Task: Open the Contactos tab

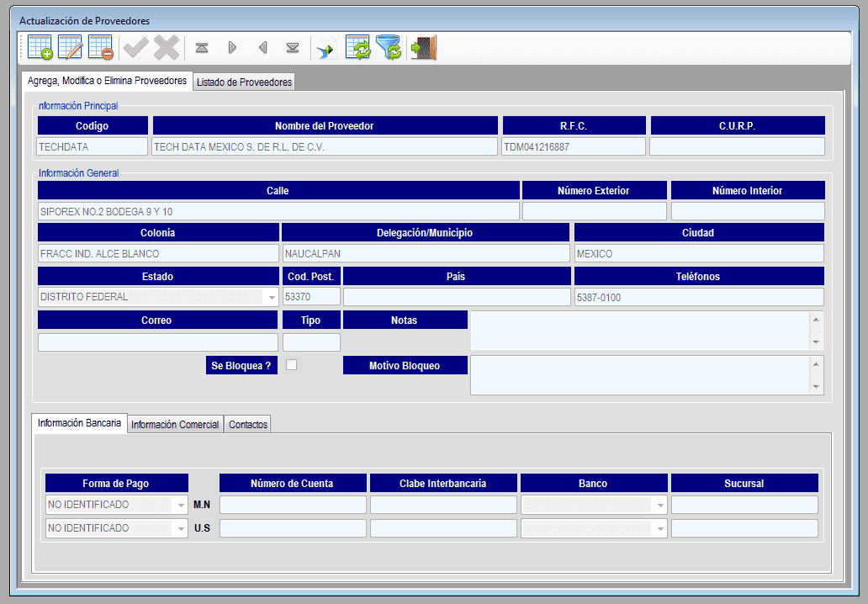Action: click(248, 425)
